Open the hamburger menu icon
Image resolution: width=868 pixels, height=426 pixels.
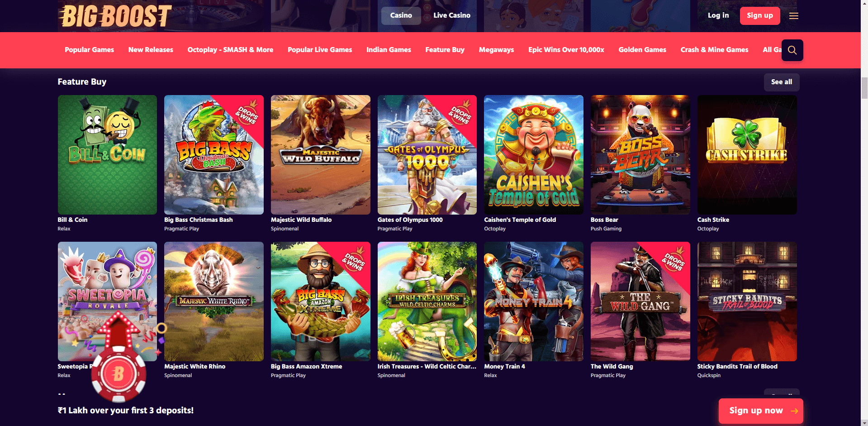(793, 16)
